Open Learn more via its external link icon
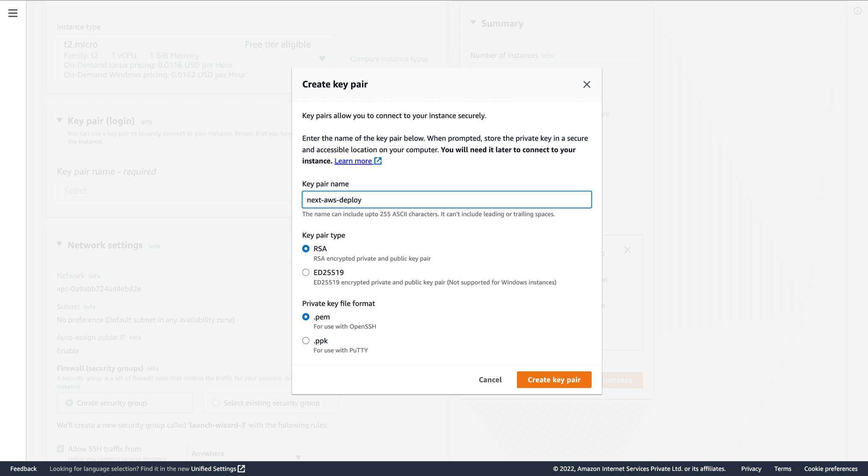The image size is (868, 476). tap(378, 161)
